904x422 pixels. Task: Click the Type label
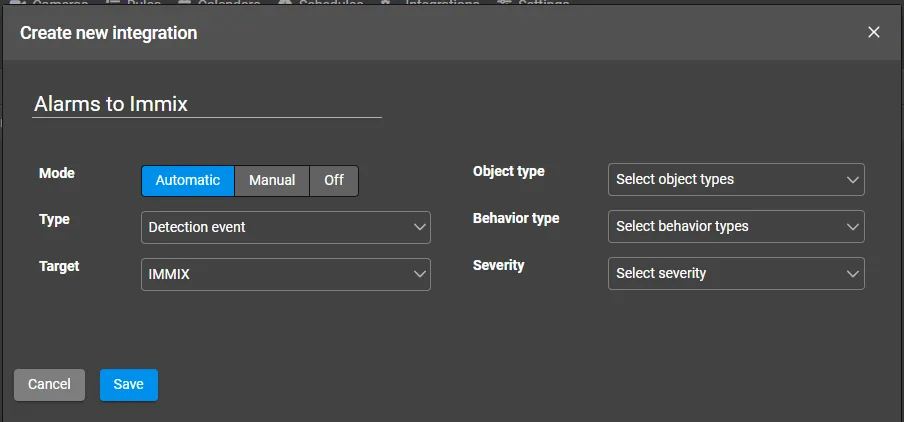(x=54, y=220)
